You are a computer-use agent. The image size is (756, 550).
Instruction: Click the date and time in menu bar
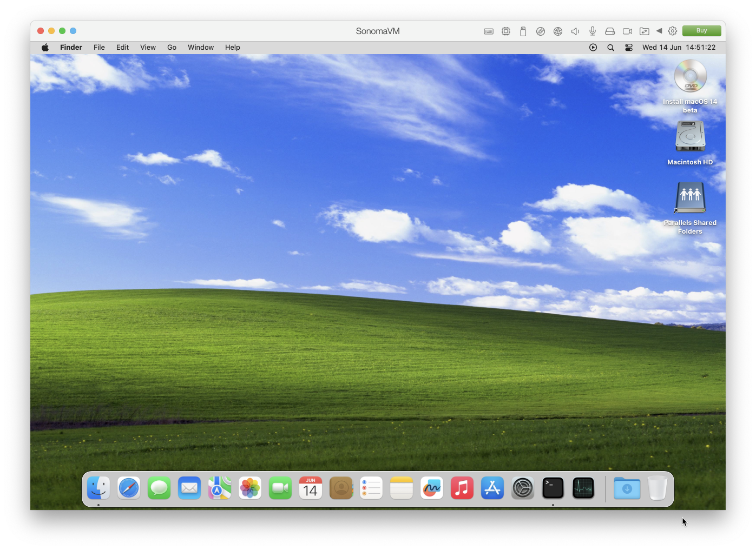[x=679, y=48]
